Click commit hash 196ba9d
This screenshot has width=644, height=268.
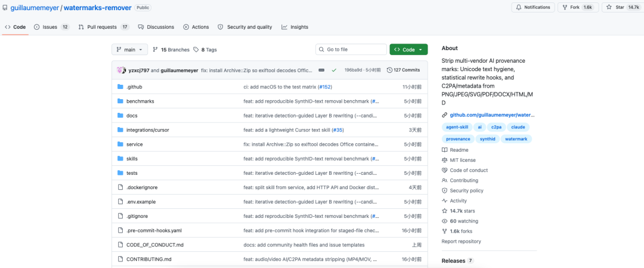pos(353,70)
